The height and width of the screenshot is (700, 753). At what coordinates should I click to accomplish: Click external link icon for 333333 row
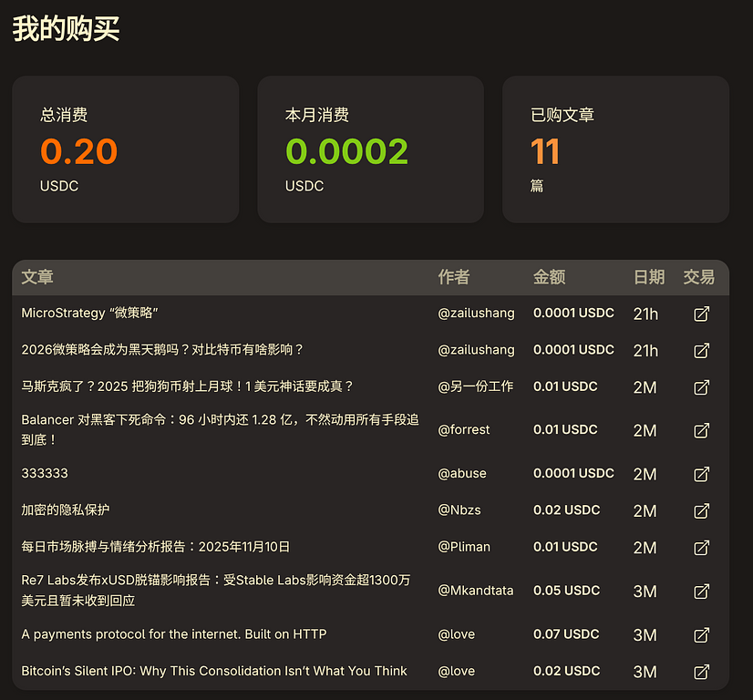(x=701, y=474)
